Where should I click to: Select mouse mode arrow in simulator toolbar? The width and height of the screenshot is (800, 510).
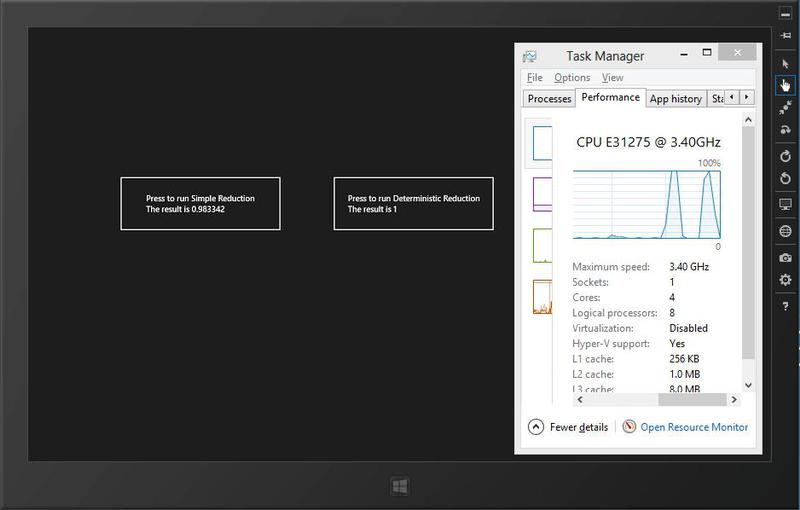coord(785,64)
